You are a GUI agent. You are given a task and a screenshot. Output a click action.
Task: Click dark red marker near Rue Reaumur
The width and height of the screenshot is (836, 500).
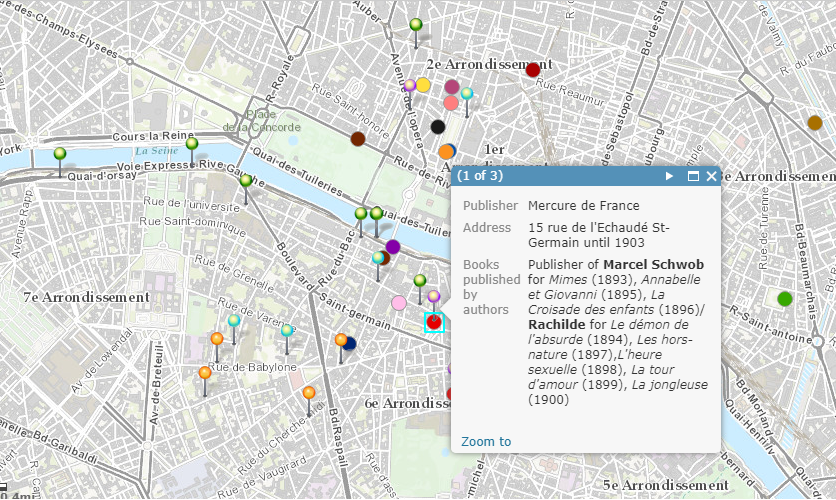533,70
